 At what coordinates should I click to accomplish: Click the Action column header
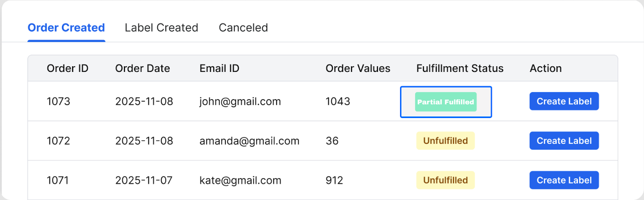(x=545, y=68)
